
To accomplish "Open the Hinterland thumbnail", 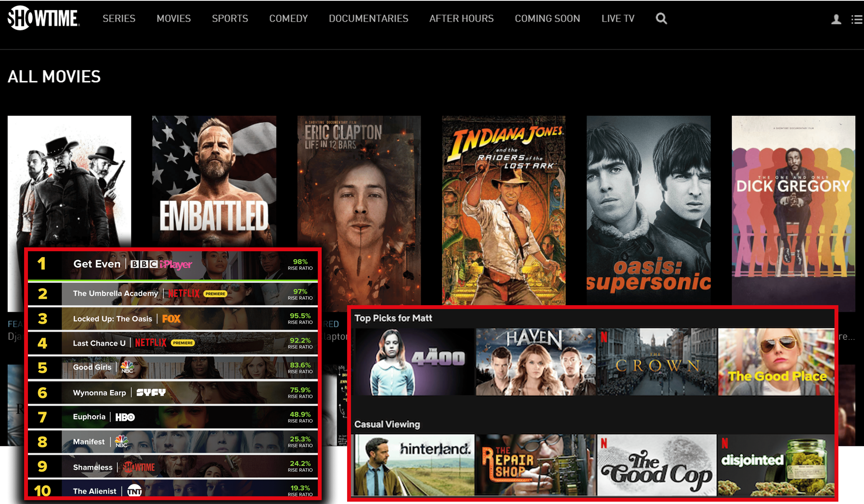I will [415, 465].
